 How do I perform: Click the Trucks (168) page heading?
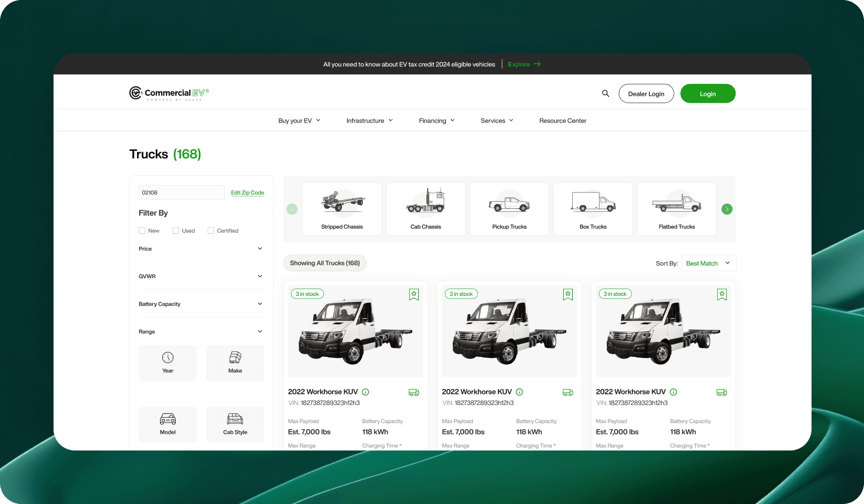165,154
